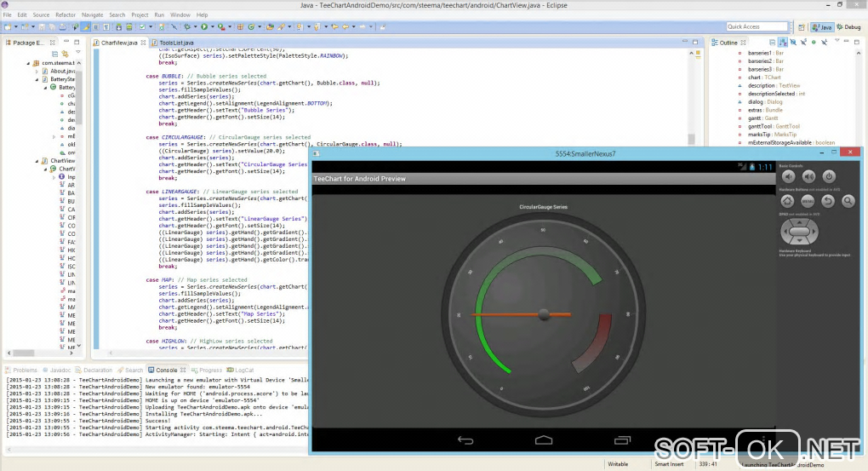This screenshot has width=868, height=471.
Task: Switch to the ToolsList.java editor tab
Action: tap(175, 43)
